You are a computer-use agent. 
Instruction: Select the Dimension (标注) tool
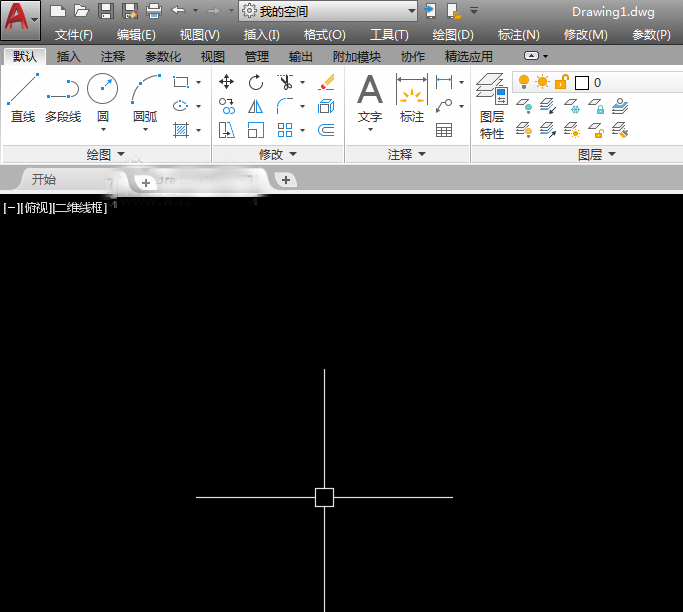pyautogui.click(x=412, y=98)
